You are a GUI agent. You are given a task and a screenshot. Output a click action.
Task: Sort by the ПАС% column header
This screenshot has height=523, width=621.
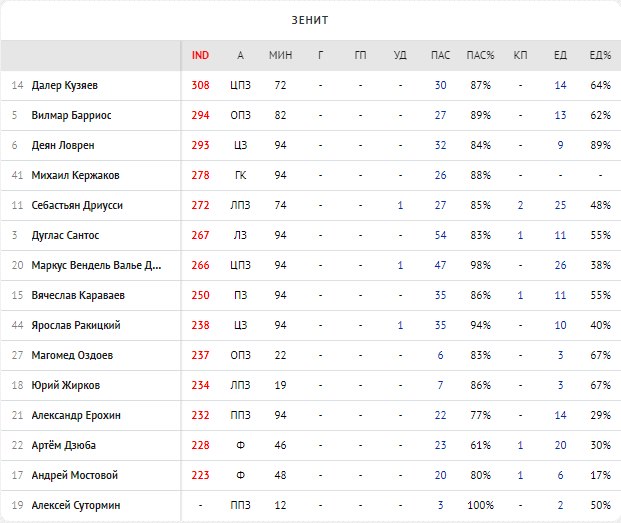(480, 55)
